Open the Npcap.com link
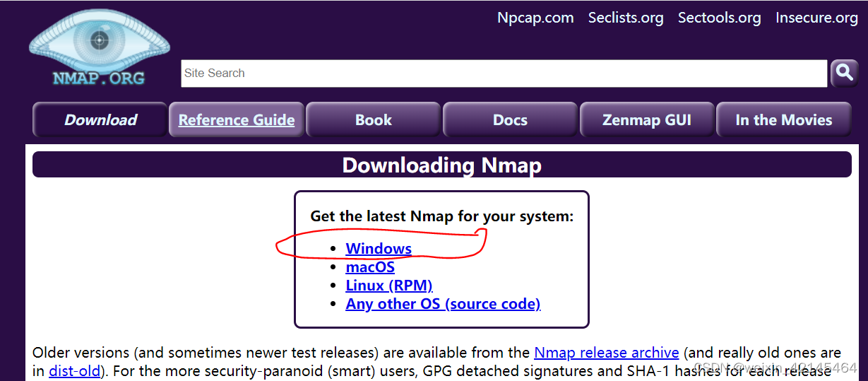Screen dimensions: 868x381 (535, 18)
